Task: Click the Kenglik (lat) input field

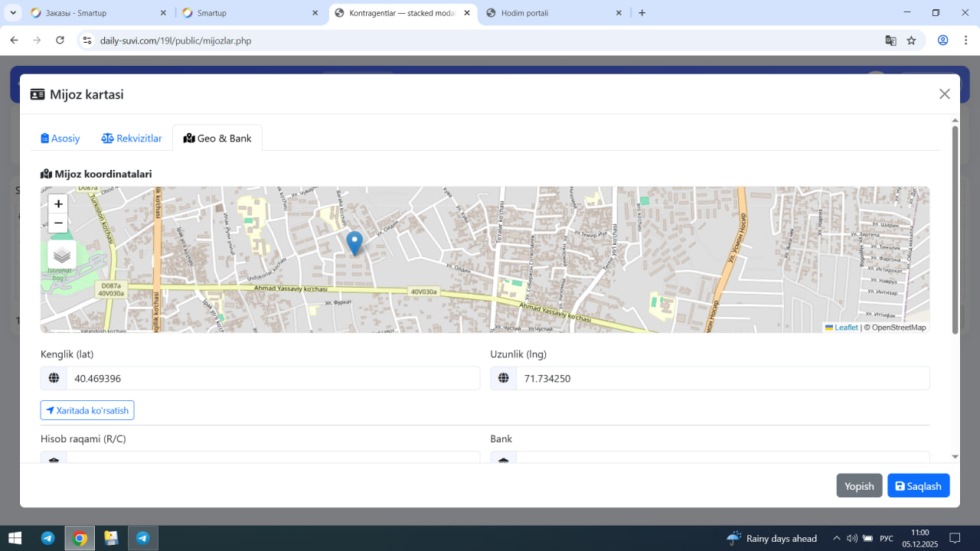Action: [x=272, y=378]
